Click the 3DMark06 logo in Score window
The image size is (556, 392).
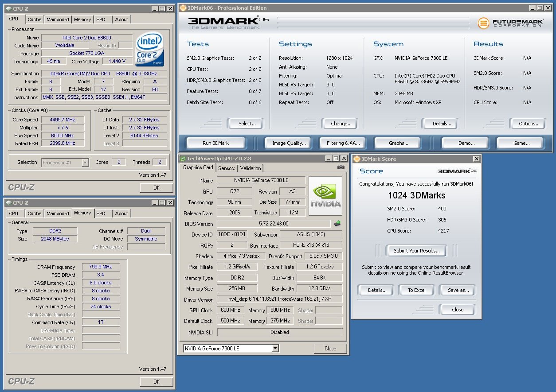pos(457,171)
